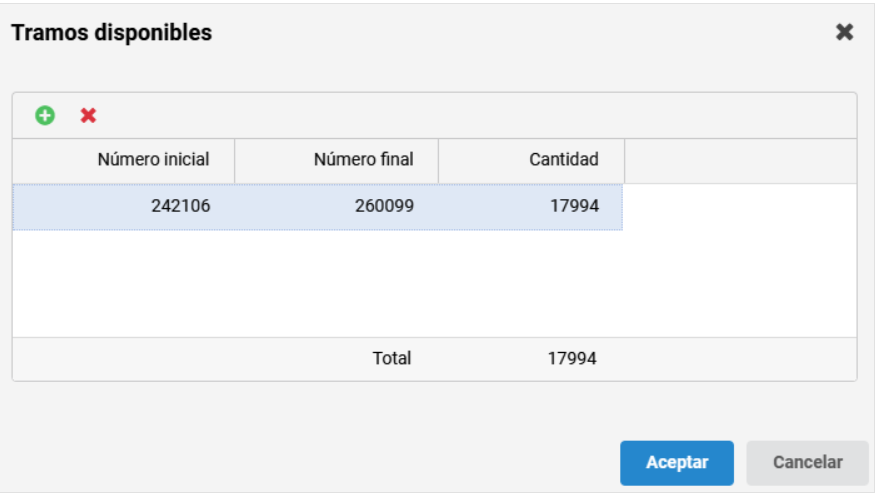Viewport: 881px width, 499px height.
Task: Select the 17994 cantidad cell in row
Action: coord(530,206)
